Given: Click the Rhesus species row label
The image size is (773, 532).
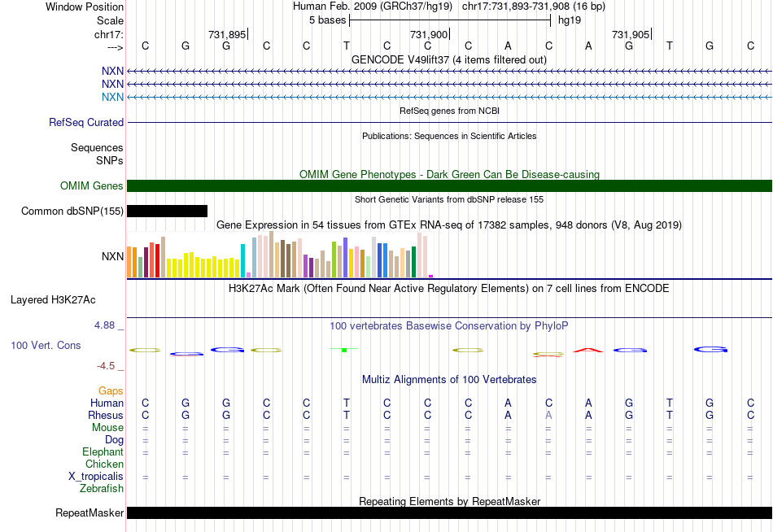Looking at the screenshot, I should pos(106,416).
